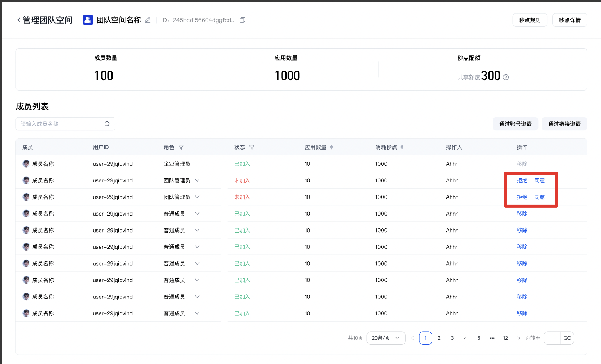The width and height of the screenshot is (601, 364).
Task: Click the help icon next to 共享额度 300
Action: (506, 77)
